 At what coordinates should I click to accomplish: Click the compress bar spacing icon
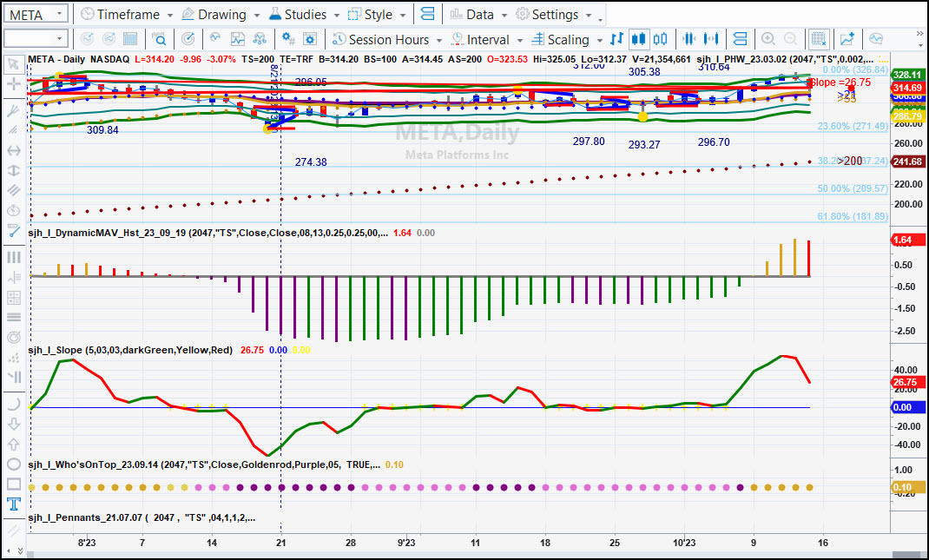[689, 39]
